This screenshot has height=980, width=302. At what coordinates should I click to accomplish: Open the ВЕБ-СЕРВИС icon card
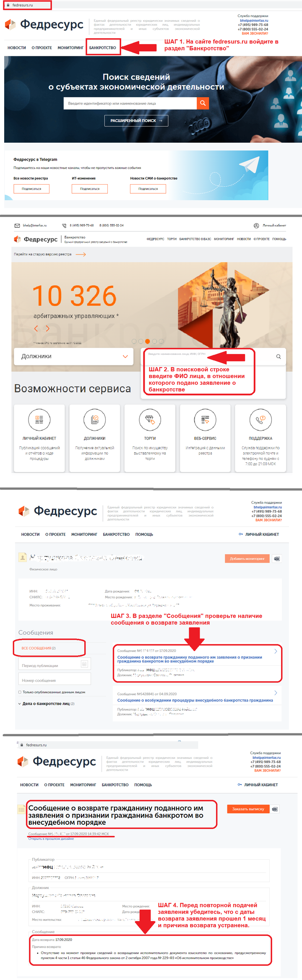pyautogui.click(x=205, y=438)
